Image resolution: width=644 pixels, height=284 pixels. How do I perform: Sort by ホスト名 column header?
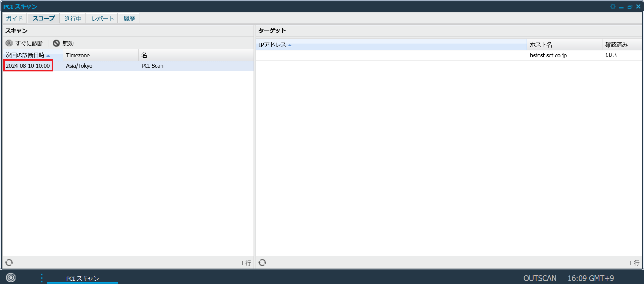(565, 45)
